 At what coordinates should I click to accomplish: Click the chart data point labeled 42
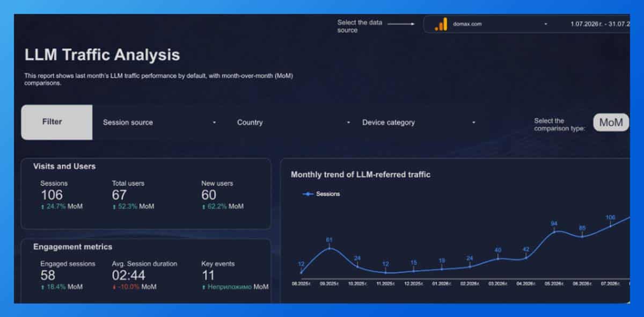click(526, 257)
